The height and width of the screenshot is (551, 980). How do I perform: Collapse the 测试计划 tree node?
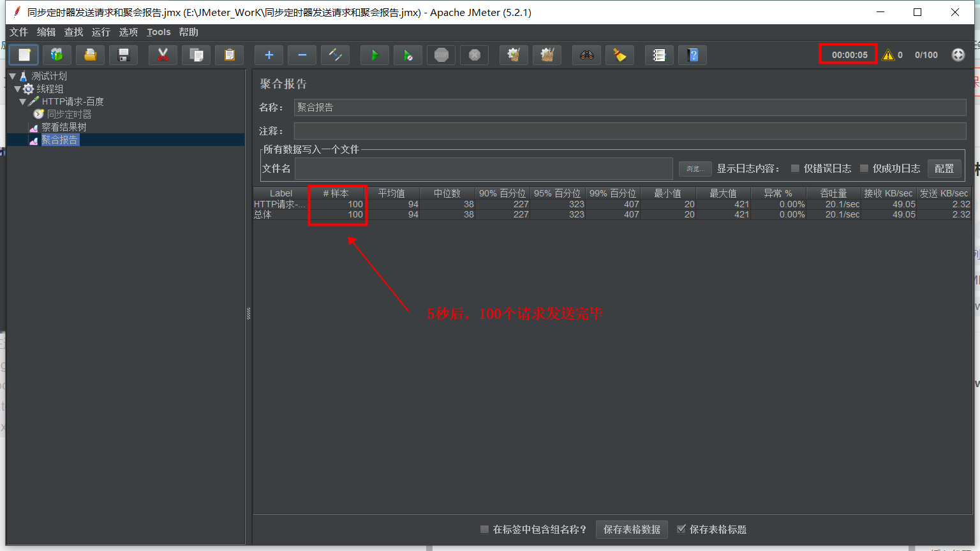click(13, 75)
